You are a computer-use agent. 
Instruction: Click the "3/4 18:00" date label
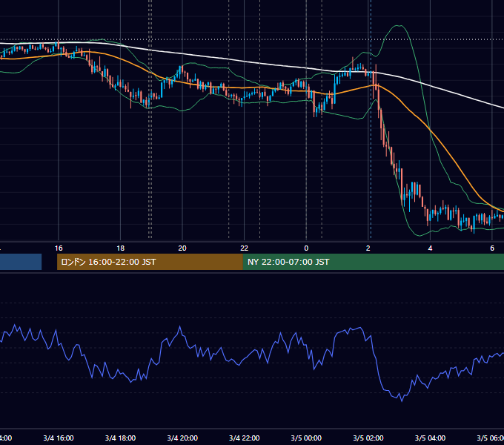[121, 438]
